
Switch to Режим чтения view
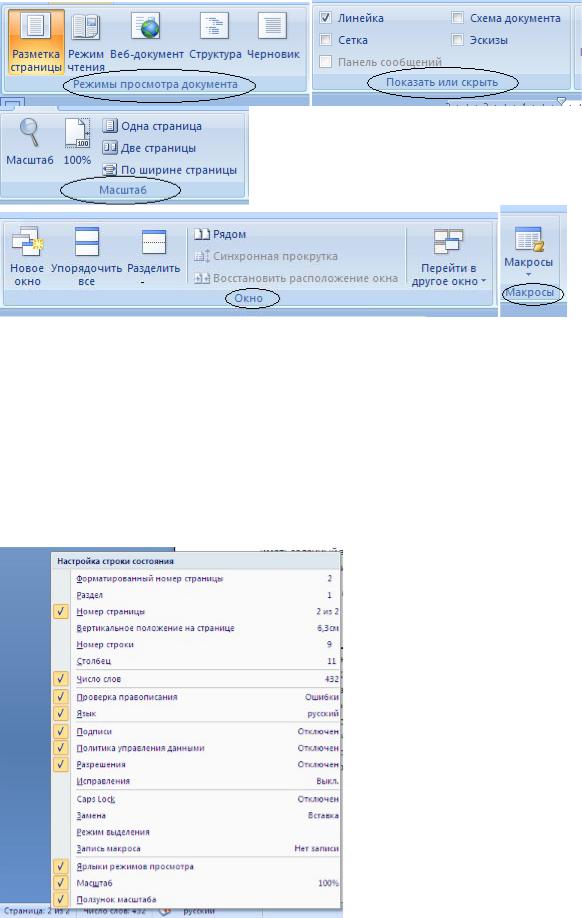click(86, 41)
